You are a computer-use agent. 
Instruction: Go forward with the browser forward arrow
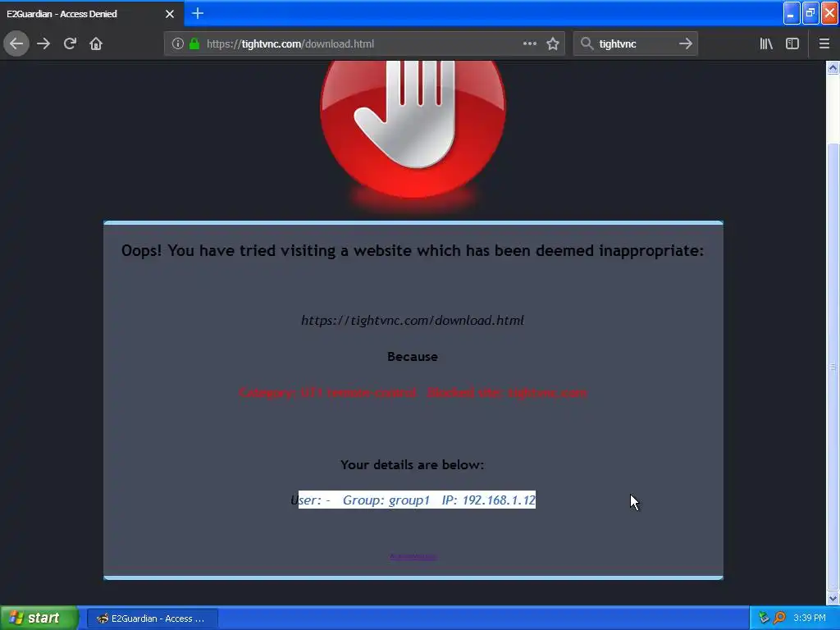tap(43, 44)
